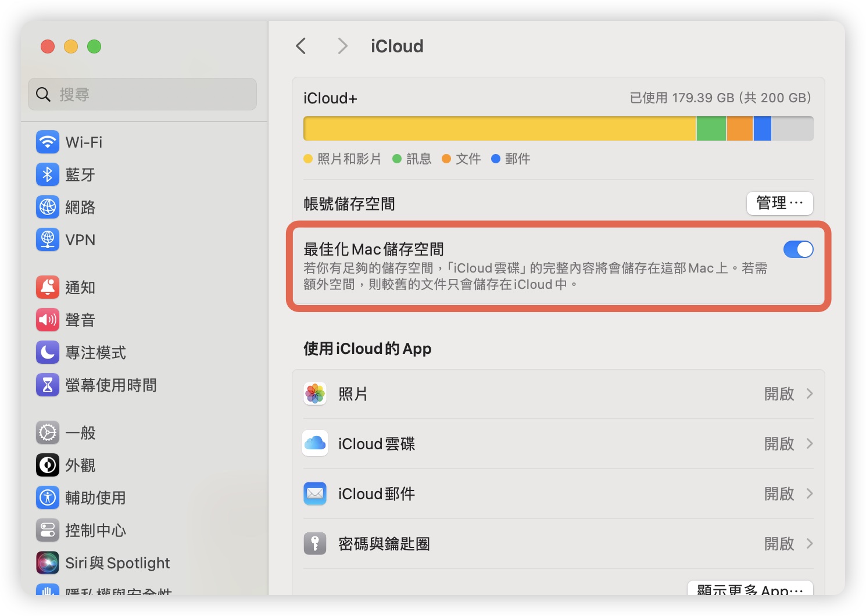Viewport: 866px width, 616px height.
Task: Click 使用 iCloud 的 App heading
Action: [367, 349]
